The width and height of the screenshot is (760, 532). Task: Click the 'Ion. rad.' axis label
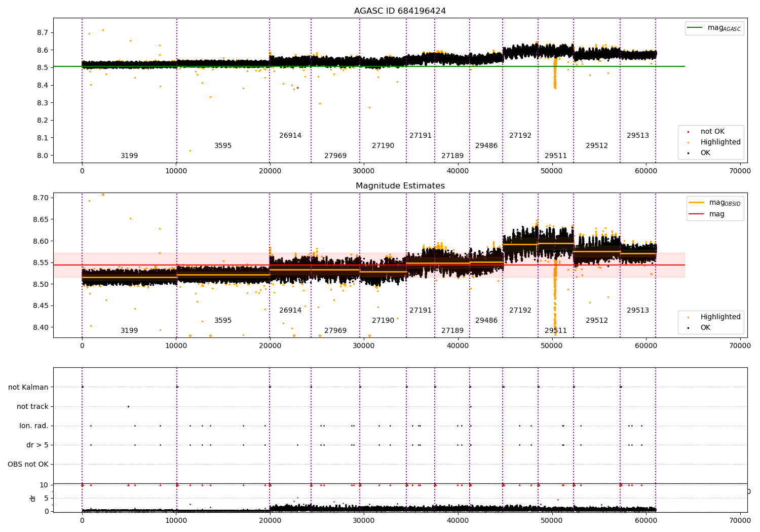click(x=34, y=426)
